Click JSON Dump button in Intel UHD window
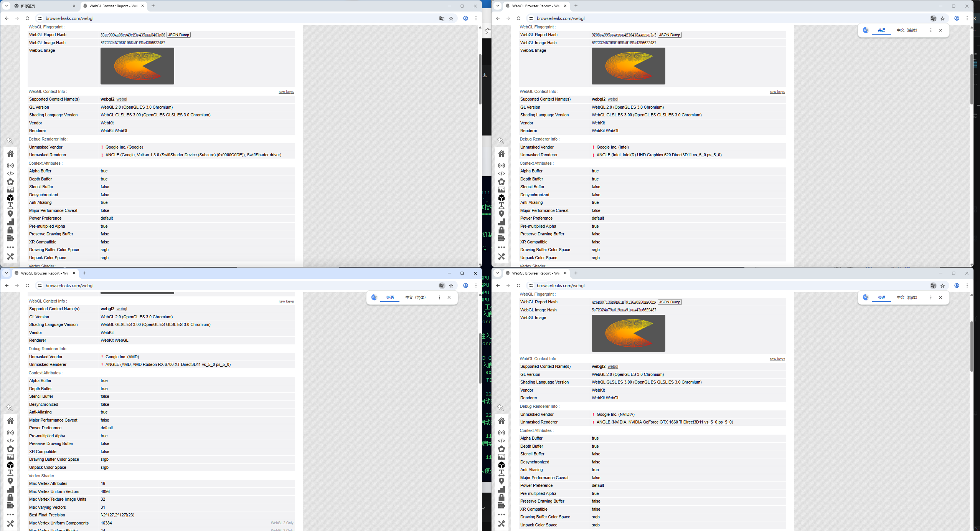The image size is (980, 531). pyautogui.click(x=670, y=35)
